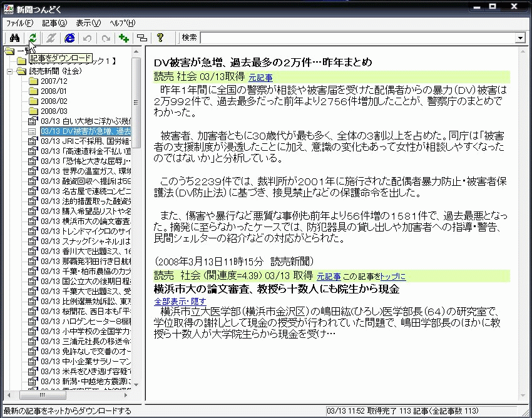This screenshot has width=532, height=418.
Task: Click the article icon beside 桜開花、西日本も
Action: point(33,311)
